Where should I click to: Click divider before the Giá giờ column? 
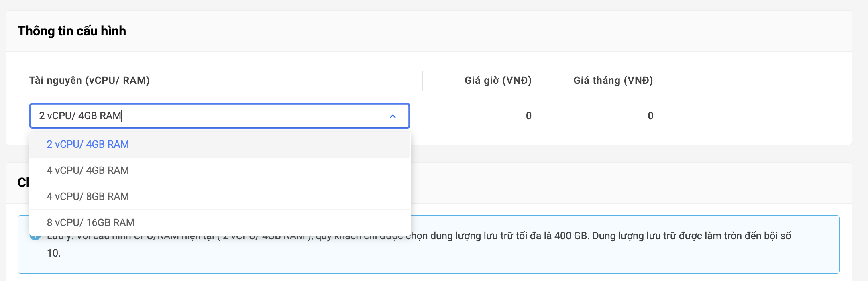(x=423, y=81)
